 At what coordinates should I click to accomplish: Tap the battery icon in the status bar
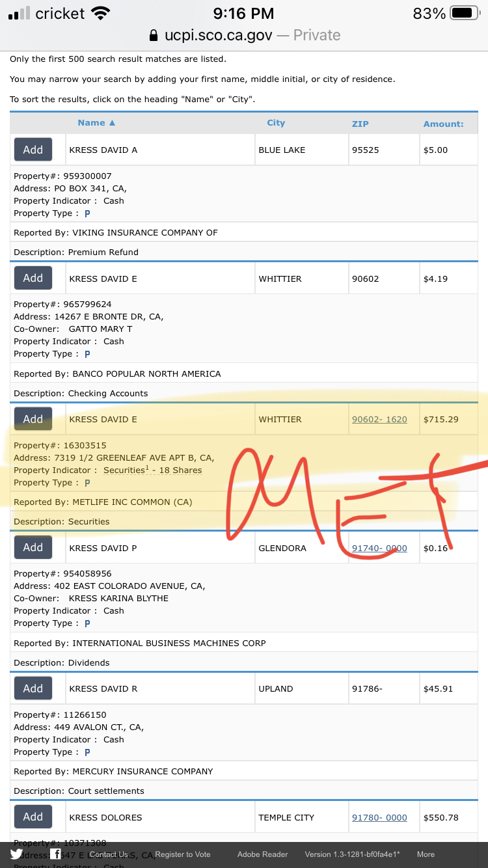pos(465,13)
